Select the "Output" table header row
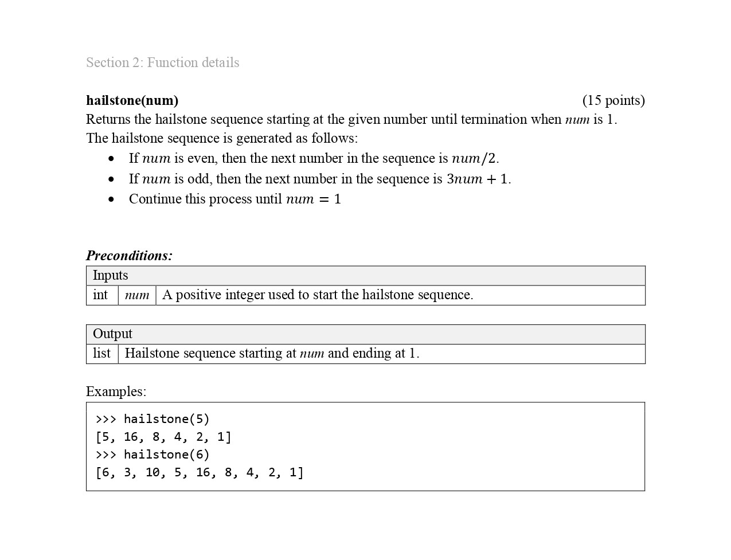Viewport: 731px width, 560px height. 365,334
